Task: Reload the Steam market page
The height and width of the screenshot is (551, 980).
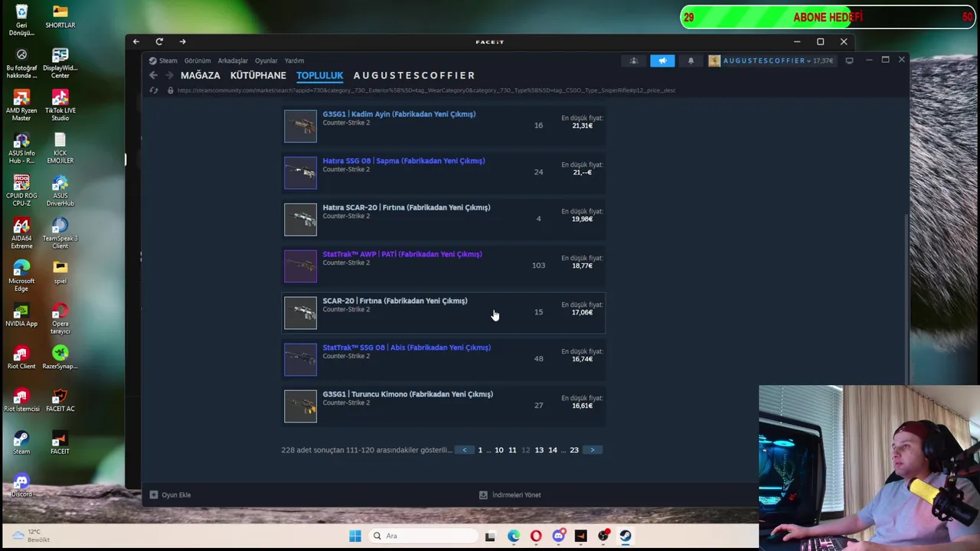Action: click(154, 90)
